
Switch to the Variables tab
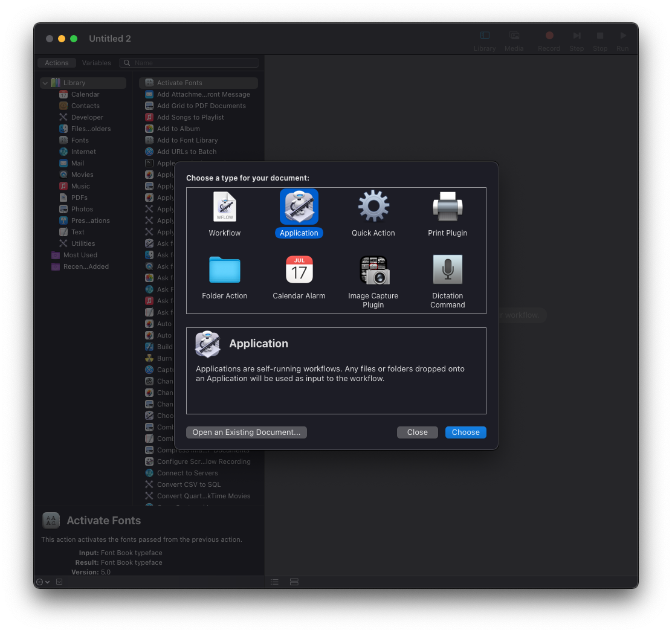[97, 63]
